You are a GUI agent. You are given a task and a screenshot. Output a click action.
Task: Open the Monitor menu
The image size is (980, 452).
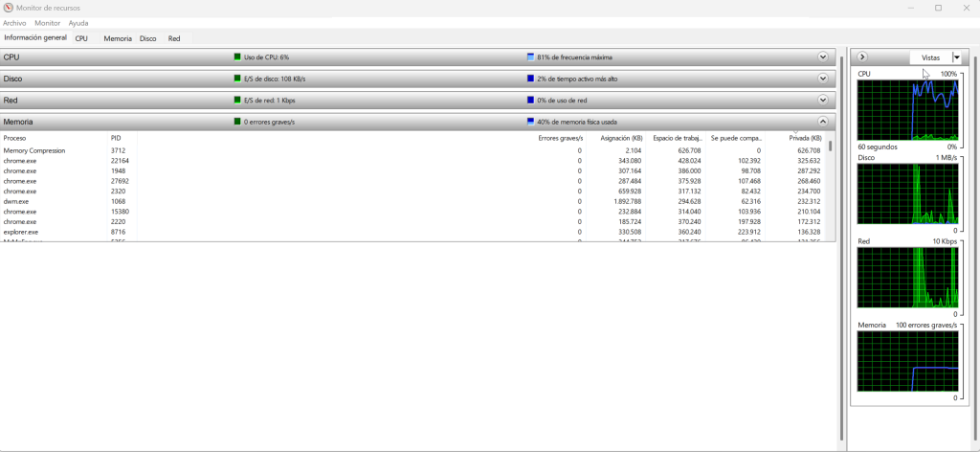pyautogui.click(x=48, y=23)
